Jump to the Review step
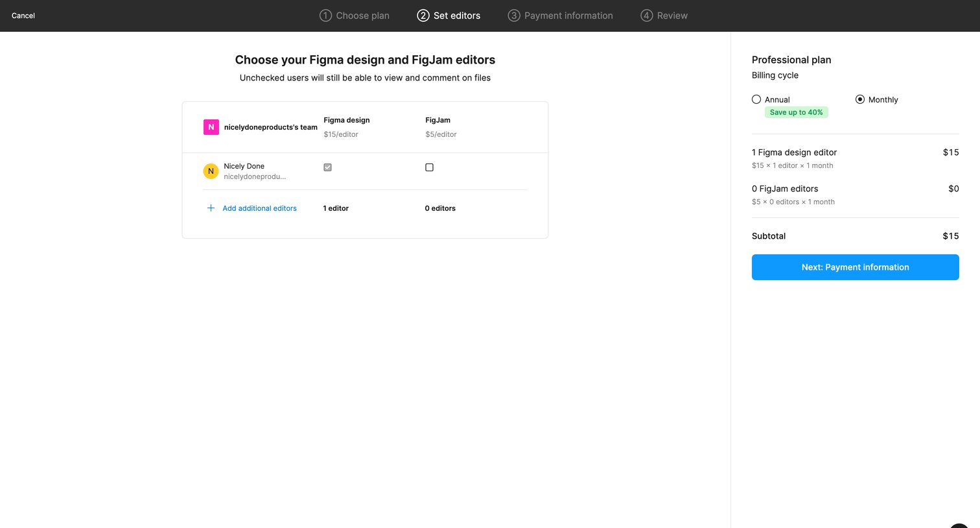 tap(664, 16)
